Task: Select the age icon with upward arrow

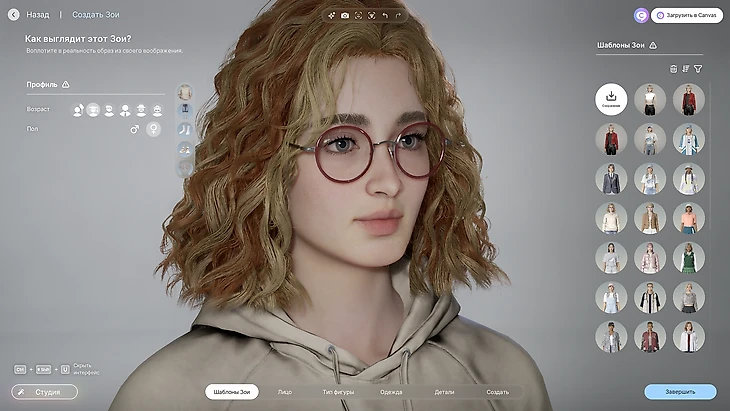Action: (x=78, y=110)
